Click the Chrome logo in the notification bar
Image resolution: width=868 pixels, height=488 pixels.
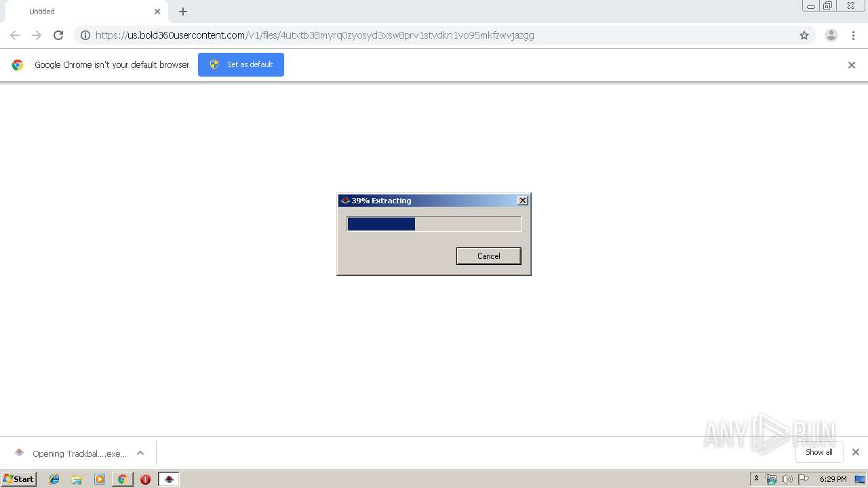point(18,65)
